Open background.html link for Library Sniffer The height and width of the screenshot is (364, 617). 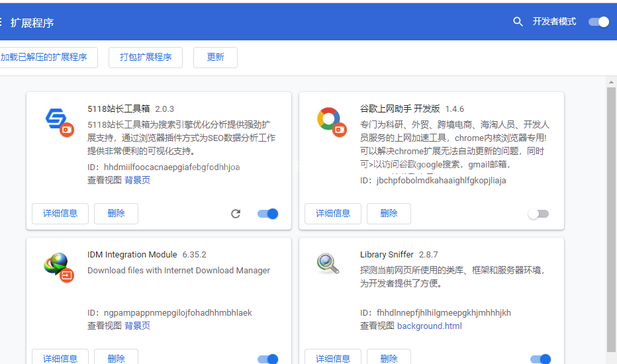tap(429, 326)
